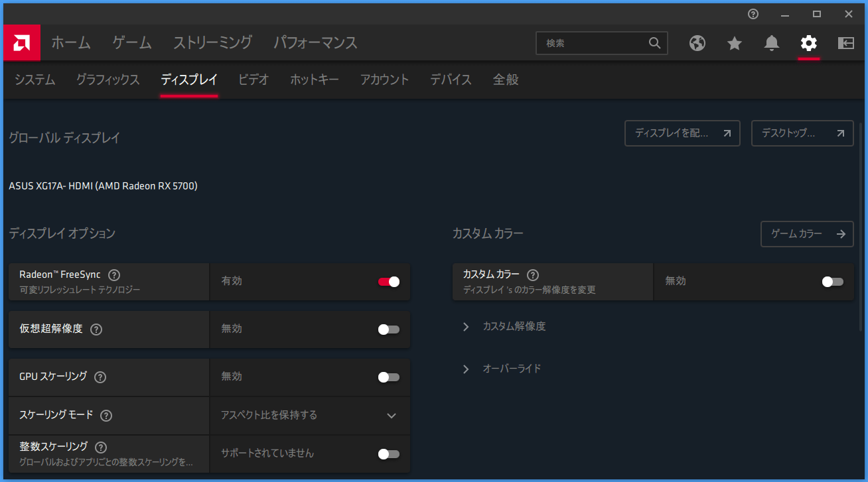Show help for スケーリング モード
The image size is (868, 482).
coord(106,415)
